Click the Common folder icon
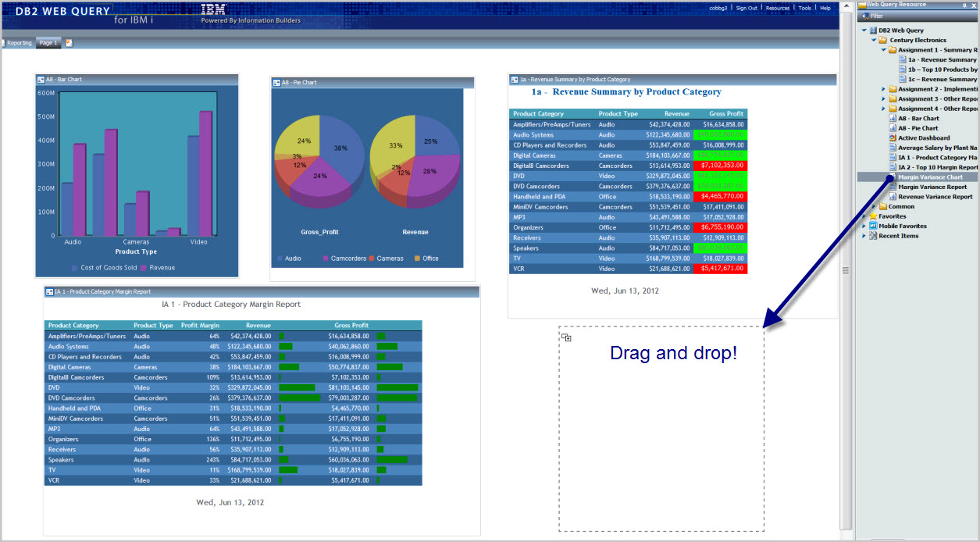Image resolution: width=980 pixels, height=542 pixels. [883, 206]
